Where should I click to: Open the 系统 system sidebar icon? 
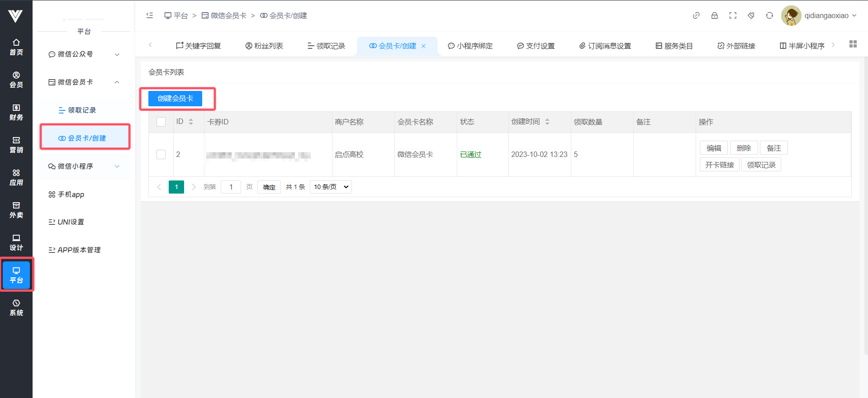pos(16,308)
